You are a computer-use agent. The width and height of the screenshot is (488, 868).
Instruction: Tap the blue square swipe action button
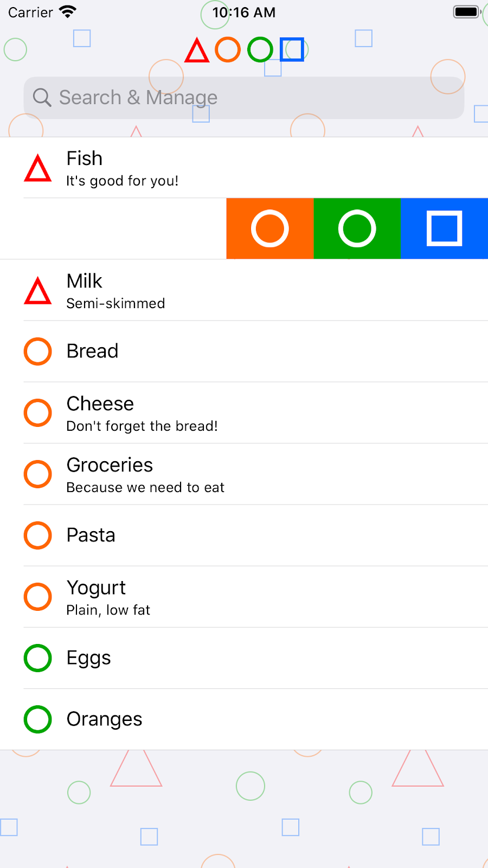click(445, 228)
